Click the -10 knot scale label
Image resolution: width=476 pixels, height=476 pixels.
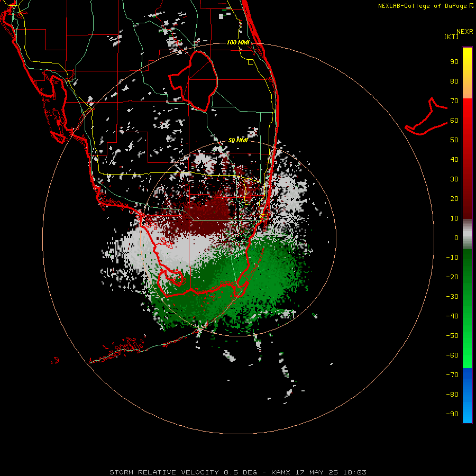pos(452,258)
